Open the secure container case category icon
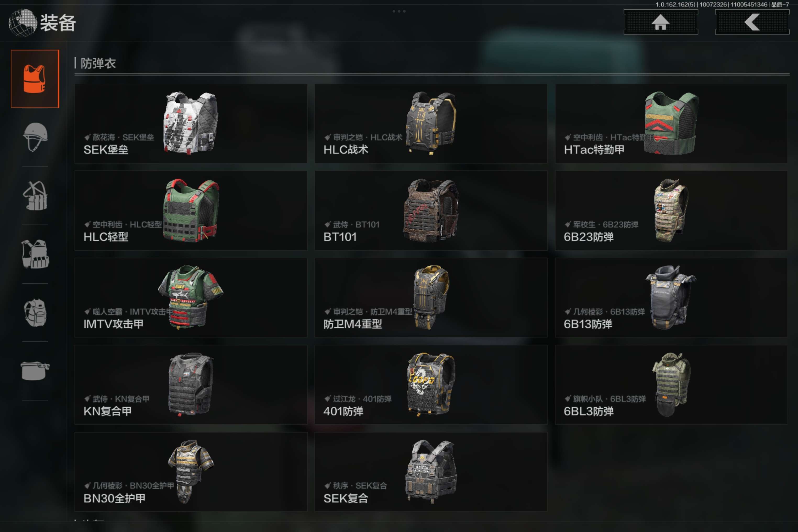 pyautogui.click(x=35, y=371)
